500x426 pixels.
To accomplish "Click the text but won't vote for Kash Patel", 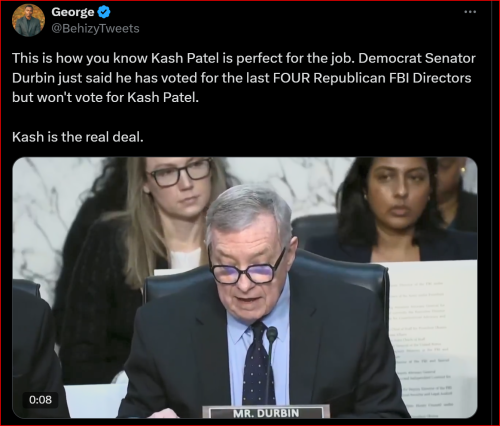I will pos(105,98).
